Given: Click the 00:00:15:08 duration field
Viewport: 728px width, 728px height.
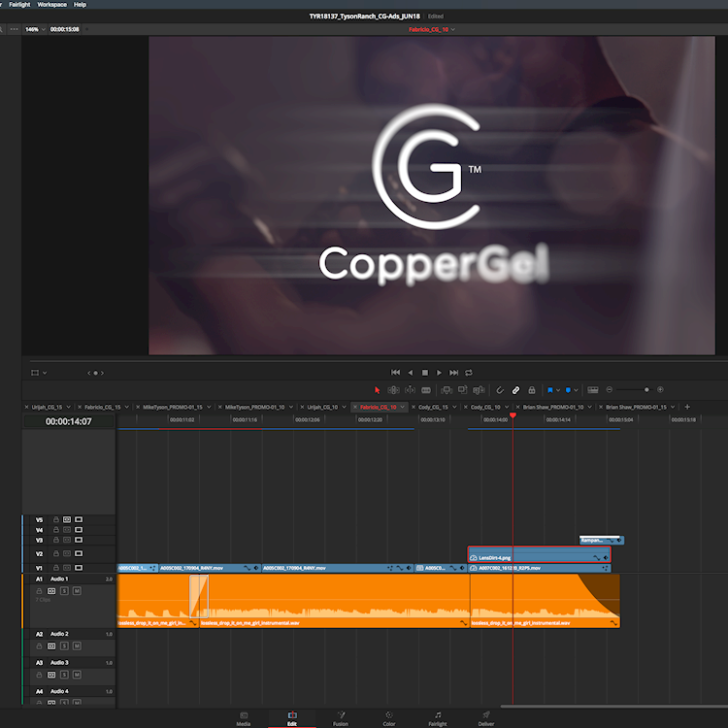Looking at the screenshot, I should tap(64, 29).
